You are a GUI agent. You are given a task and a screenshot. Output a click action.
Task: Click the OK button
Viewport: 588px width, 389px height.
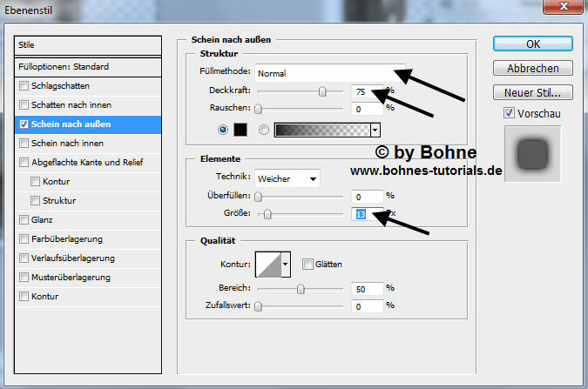click(532, 44)
